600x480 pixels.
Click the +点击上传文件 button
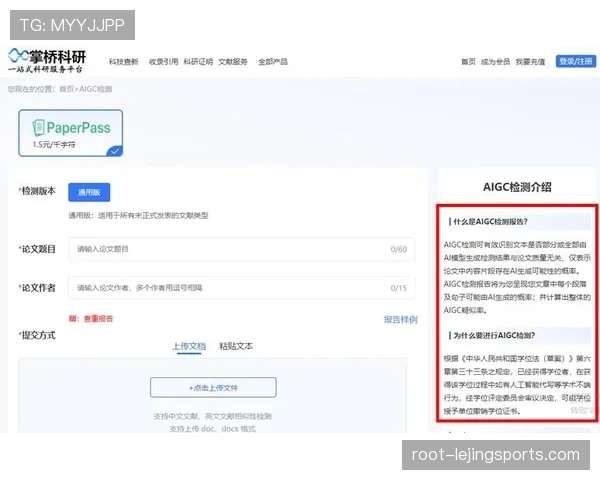(x=213, y=387)
